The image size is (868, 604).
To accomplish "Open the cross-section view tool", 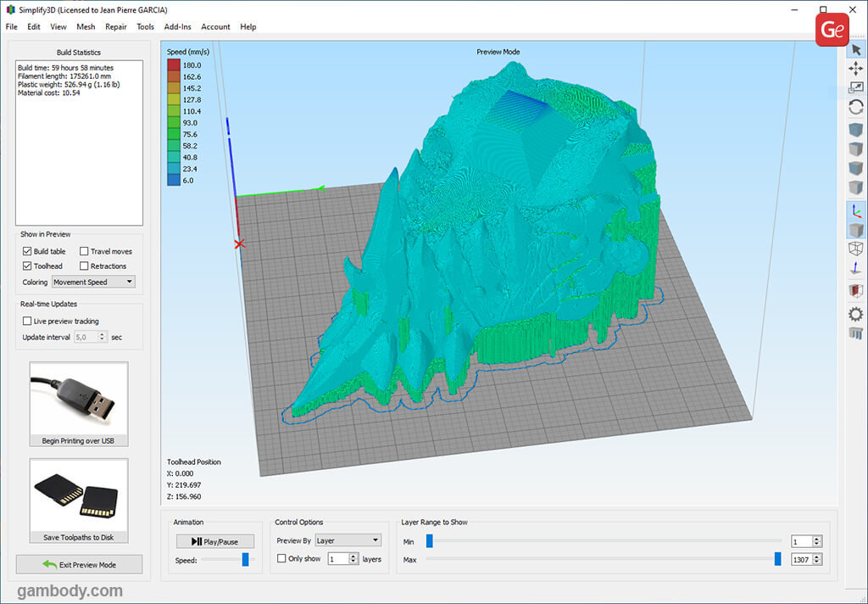I will (855, 291).
